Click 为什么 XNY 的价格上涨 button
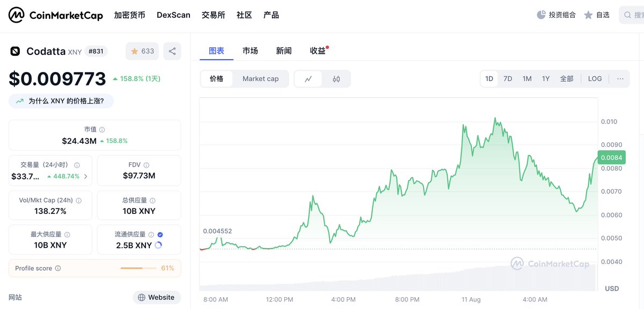Viewport: 644px width, 309px height. point(61,100)
